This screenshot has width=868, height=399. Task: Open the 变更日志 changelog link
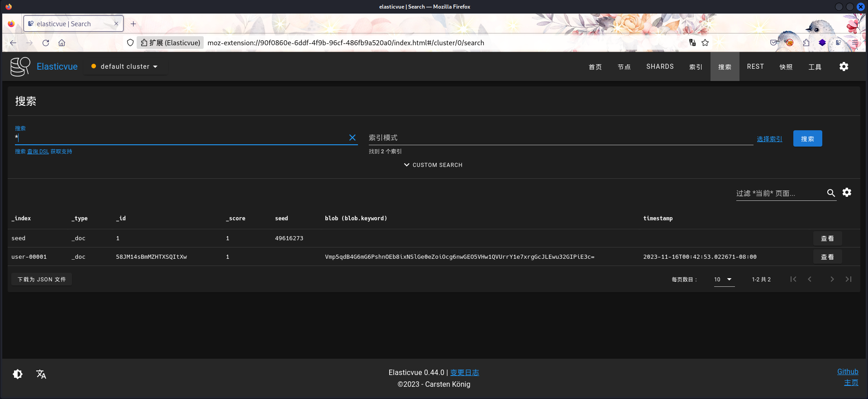[x=464, y=373]
